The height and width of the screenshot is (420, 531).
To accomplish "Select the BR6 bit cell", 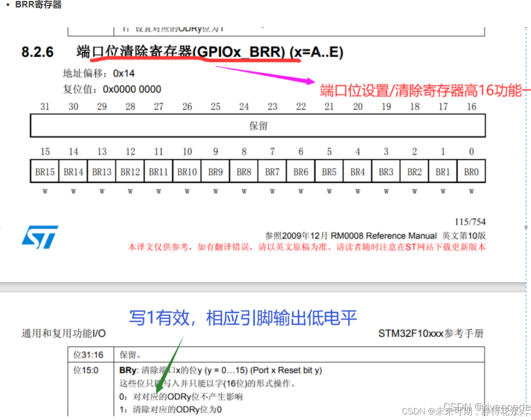I will (301, 171).
